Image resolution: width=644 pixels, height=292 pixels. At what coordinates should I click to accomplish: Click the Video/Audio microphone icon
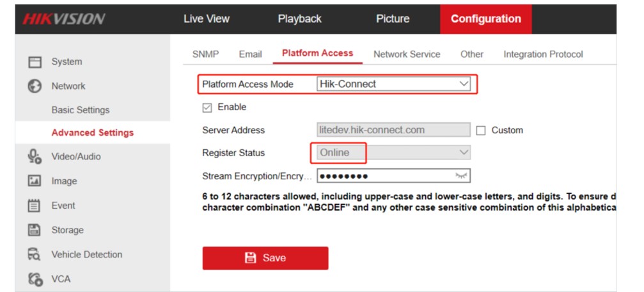click(x=35, y=157)
